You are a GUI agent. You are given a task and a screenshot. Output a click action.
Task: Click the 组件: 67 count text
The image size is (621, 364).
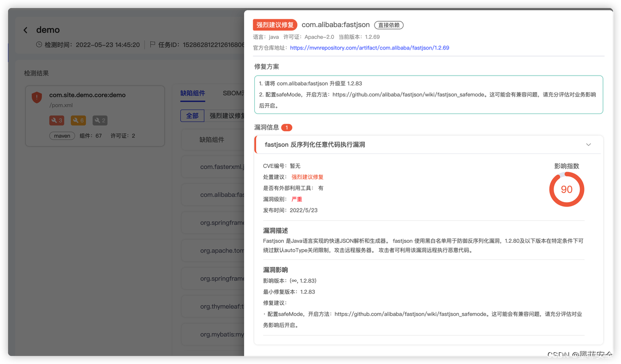[91, 136]
